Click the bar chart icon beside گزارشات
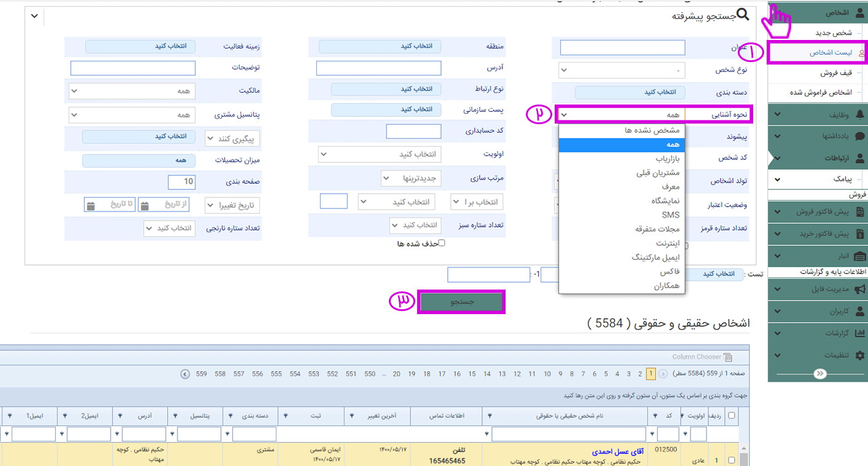Screen dimensions: 868x466 pos(859,333)
